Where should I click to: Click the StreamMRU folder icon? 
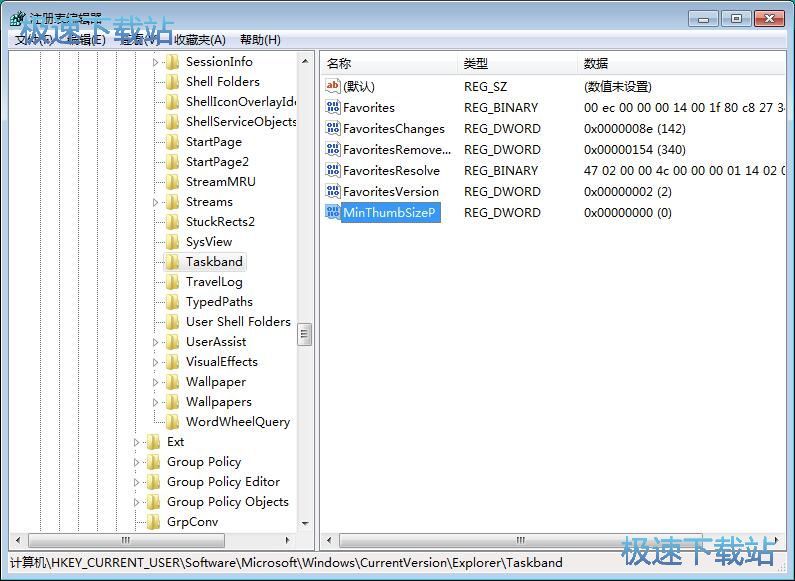click(173, 182)
